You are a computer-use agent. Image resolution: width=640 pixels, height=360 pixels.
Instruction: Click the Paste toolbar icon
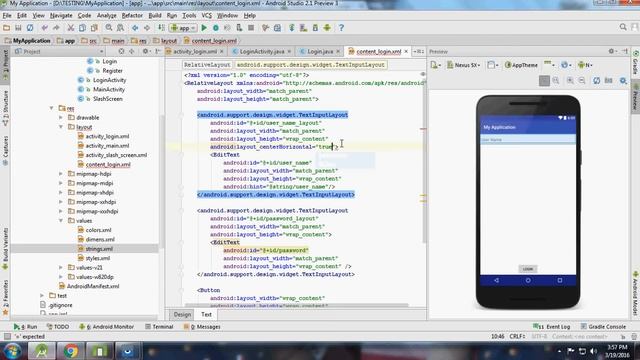[x=94, y=28]
